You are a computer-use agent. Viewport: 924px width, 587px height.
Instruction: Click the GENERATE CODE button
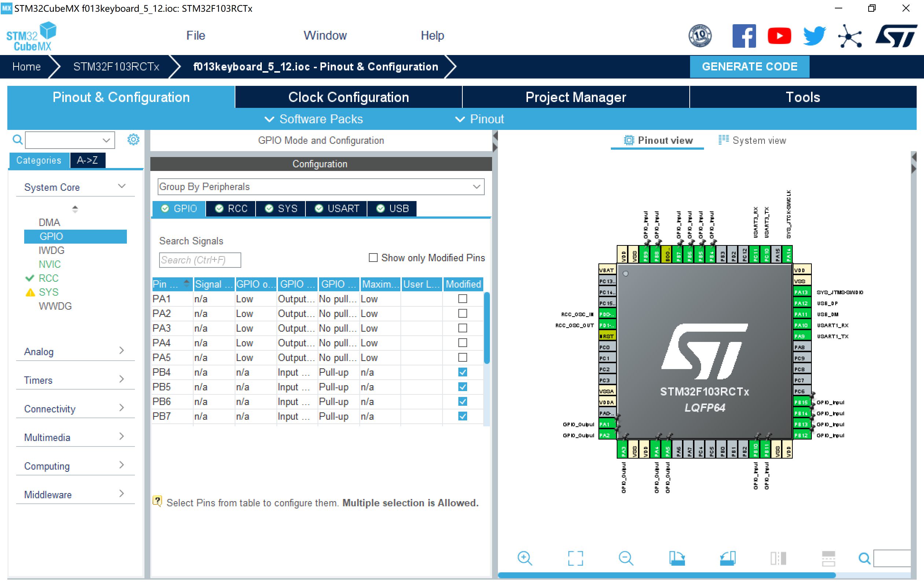coord(749,66)
